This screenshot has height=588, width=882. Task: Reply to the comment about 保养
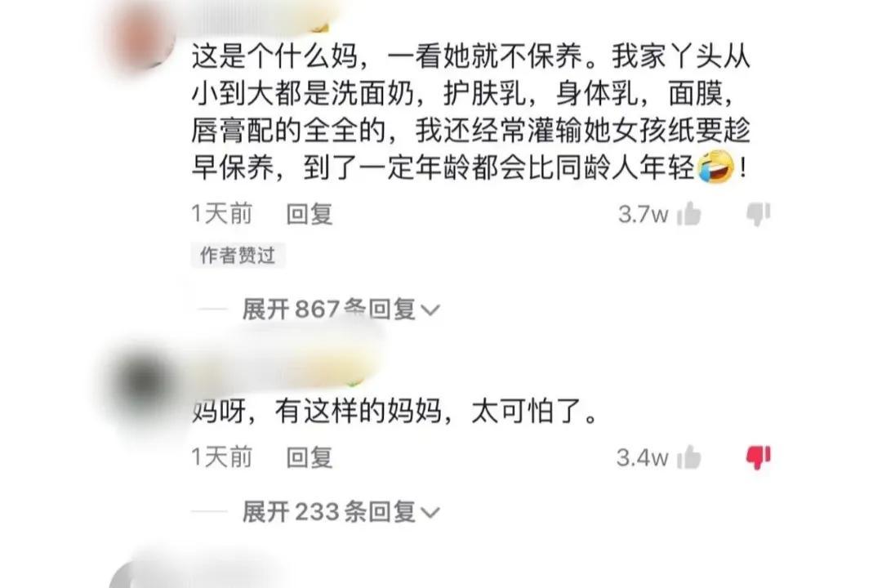click(x=309, y=214)
